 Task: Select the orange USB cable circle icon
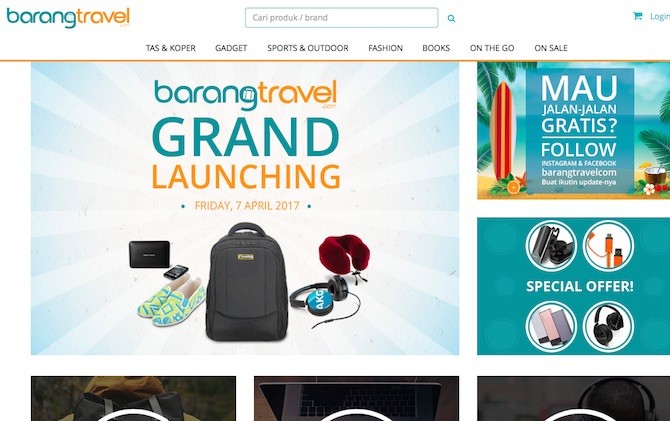pyautogui.click(x=608, y=246)
